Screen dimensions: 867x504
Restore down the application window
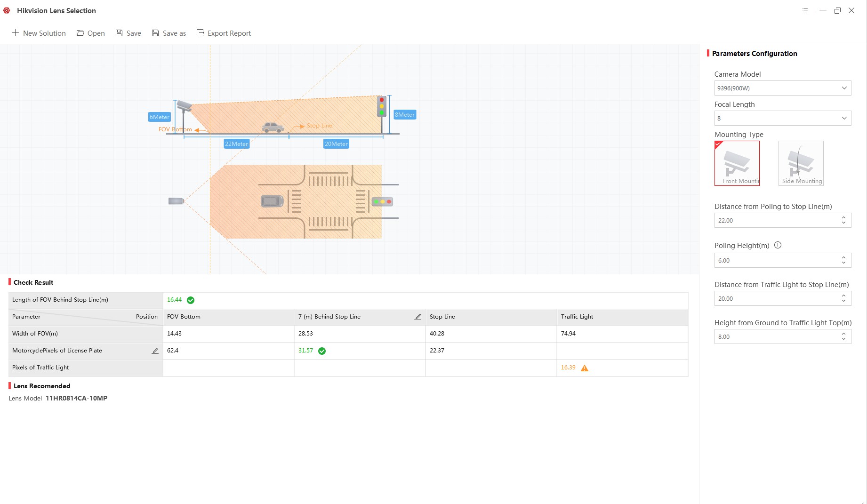pyautogui.click(x=837, y=10)
